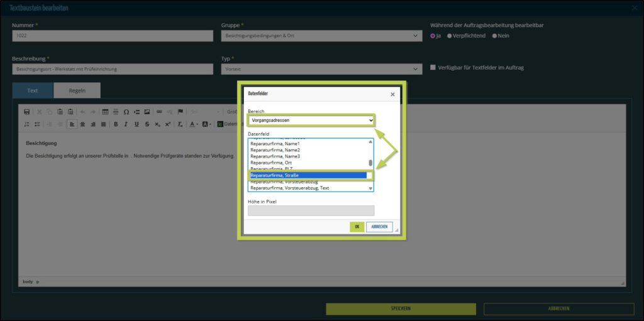The height and width of the screenshot is (321, 644).
Task: Click the anchor flag icon
Action: click(180, 112)
